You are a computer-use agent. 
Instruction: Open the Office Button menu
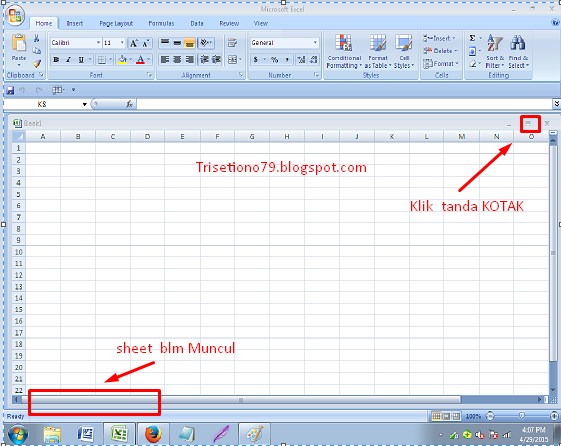[x=15, y=15]
